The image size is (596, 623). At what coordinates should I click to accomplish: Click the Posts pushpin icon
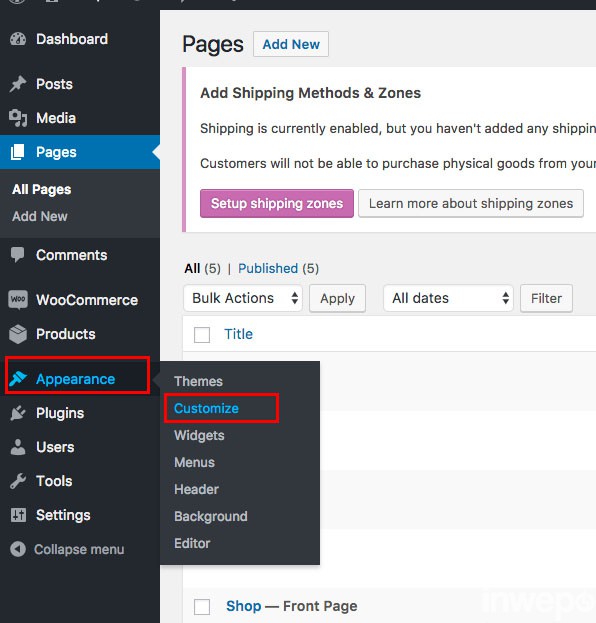(18, 84)
